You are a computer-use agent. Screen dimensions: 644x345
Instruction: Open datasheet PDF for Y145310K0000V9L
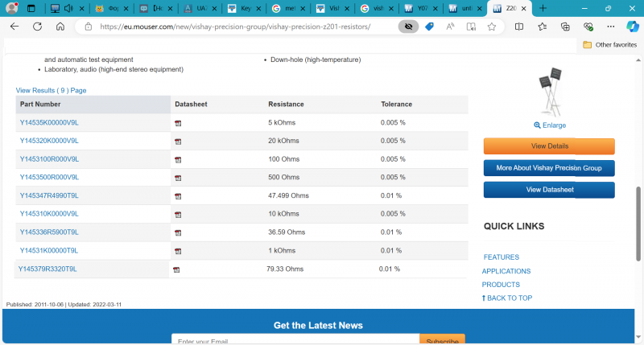point(178,215)
